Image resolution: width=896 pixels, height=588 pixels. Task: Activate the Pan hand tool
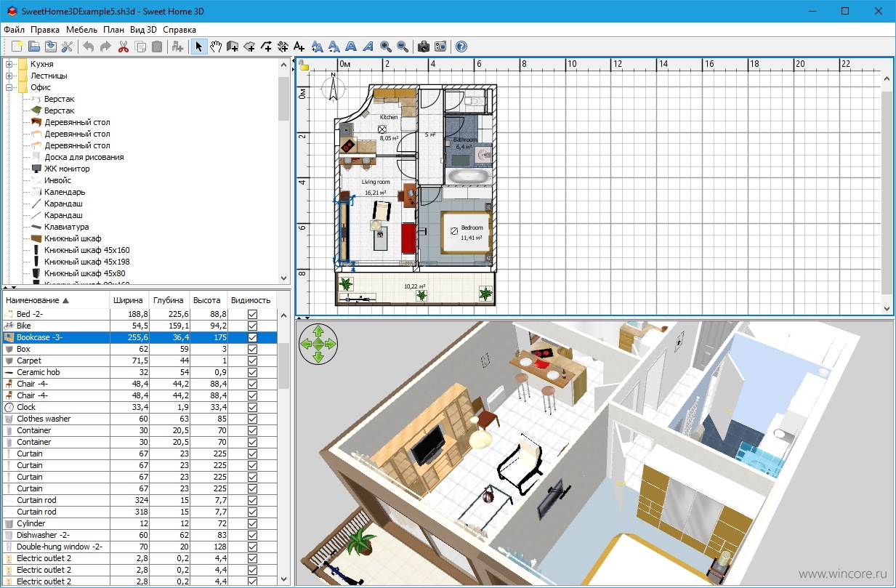coord(216,47)
